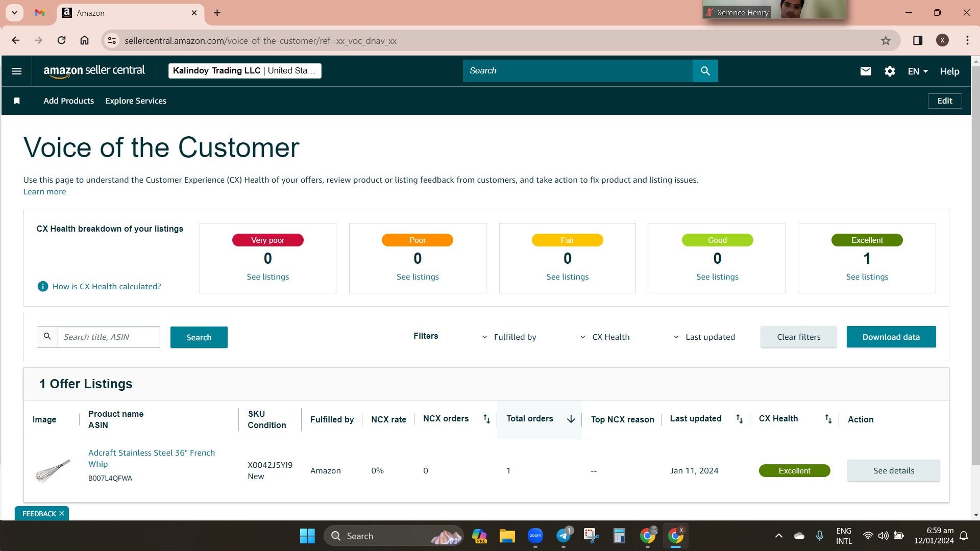The image size is (980, 551).
Task: Sort by CX Health arrows icon
Action: [x=828, y=419]
